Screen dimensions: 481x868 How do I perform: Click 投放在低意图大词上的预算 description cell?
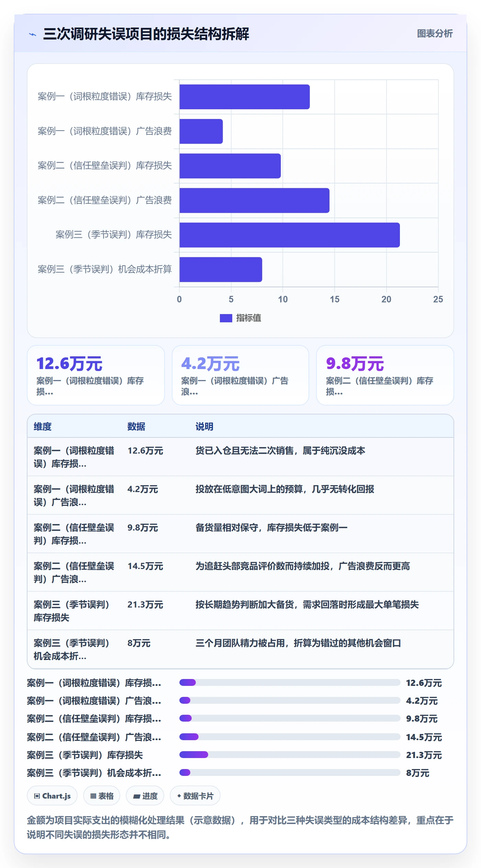(x=285, y=489)
